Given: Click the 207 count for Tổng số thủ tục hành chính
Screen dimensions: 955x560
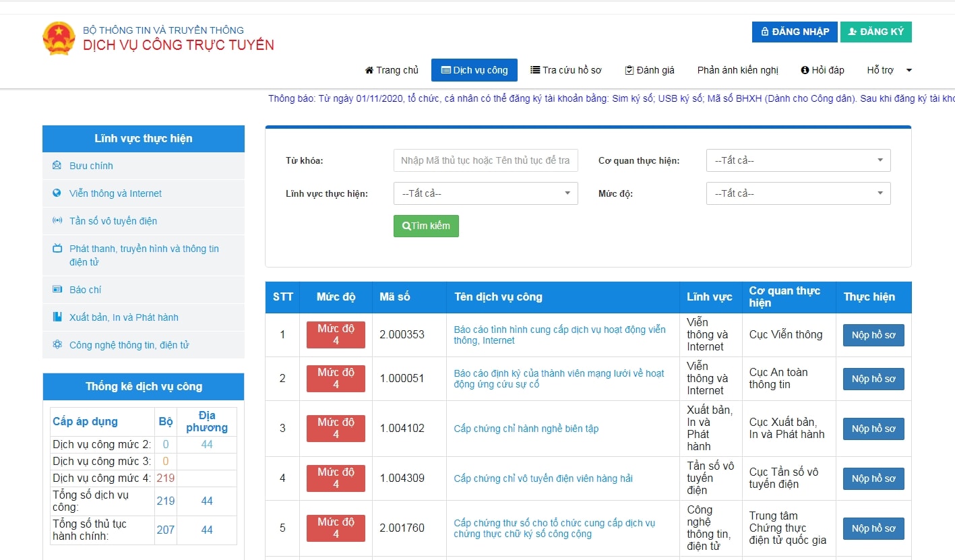Looking at the screenshot, I should click(x=165, y=530).
